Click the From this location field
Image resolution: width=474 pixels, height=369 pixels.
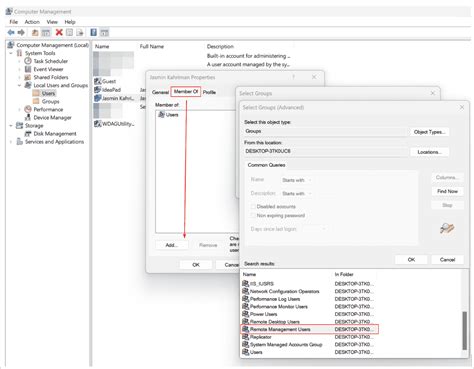325,151
